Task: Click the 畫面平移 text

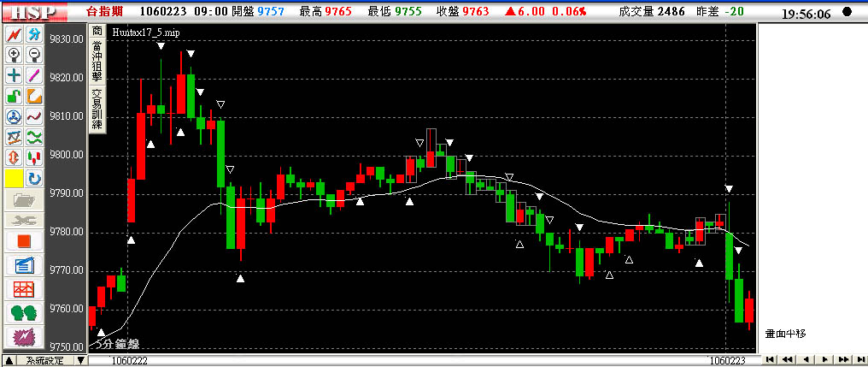Action: point(785,333)
